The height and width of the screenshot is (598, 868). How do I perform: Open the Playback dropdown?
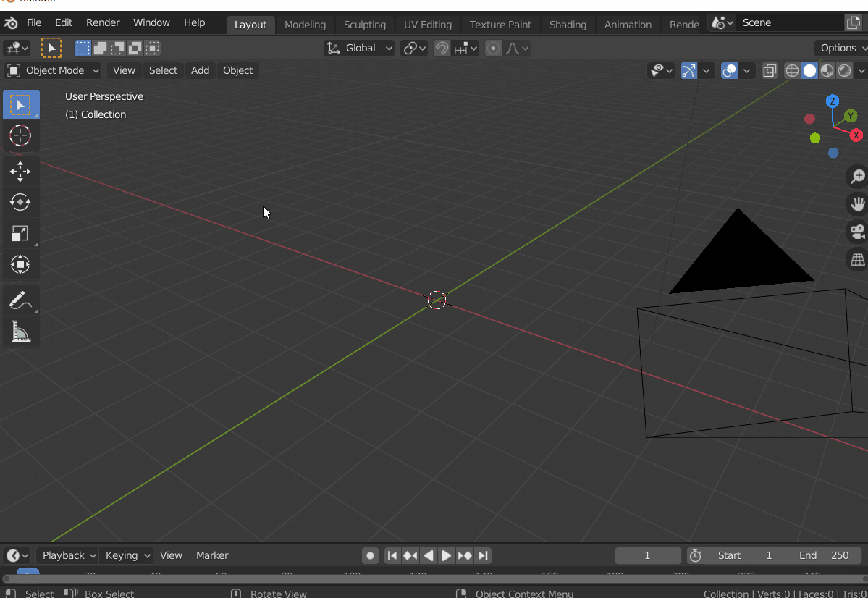[x=69, y=555]
